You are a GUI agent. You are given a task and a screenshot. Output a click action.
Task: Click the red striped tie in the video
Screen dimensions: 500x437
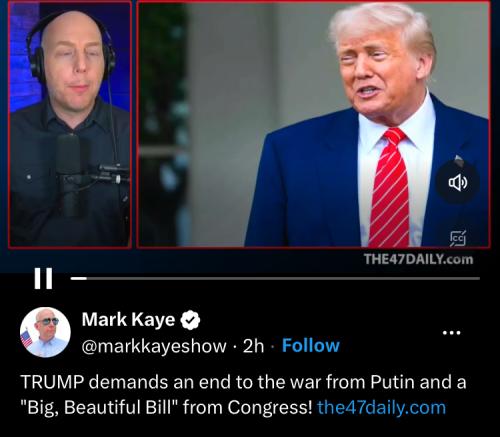[x=391, y=188]
